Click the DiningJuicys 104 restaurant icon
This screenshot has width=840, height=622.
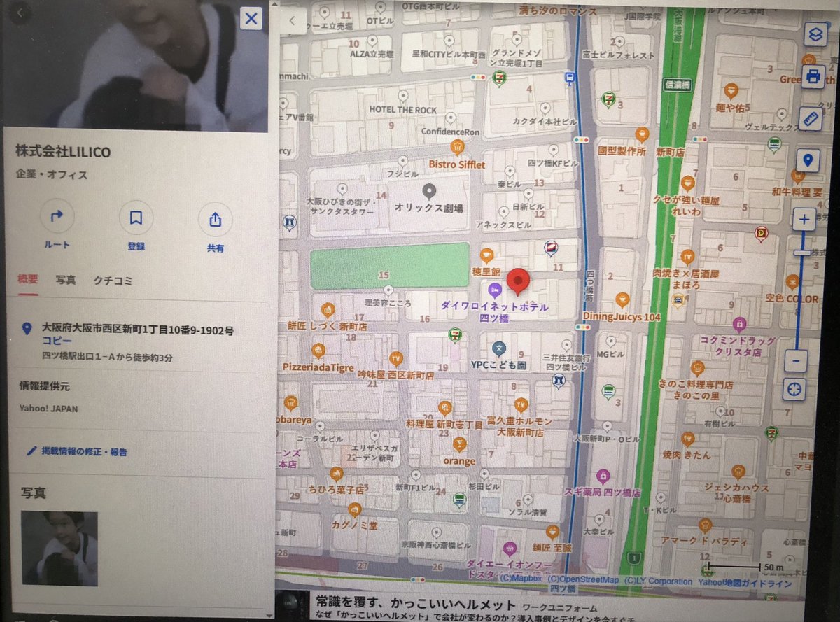click(x=622, y=301)
